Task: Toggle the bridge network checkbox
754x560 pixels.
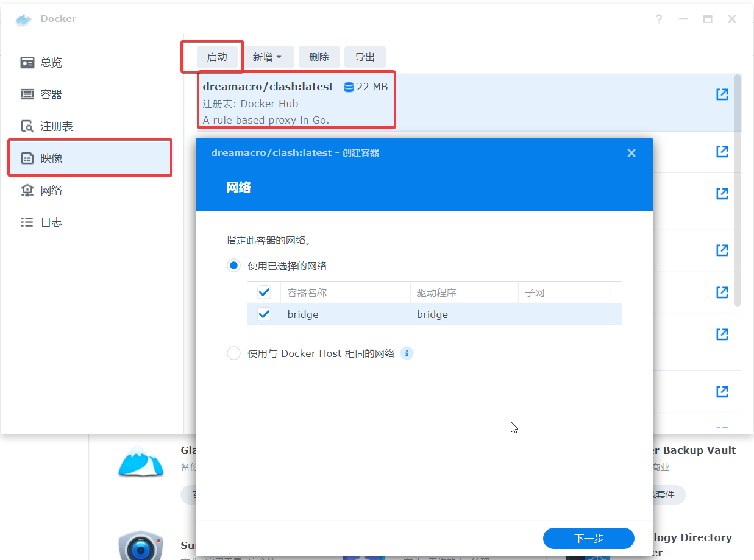Action: [x=264, y=314]
